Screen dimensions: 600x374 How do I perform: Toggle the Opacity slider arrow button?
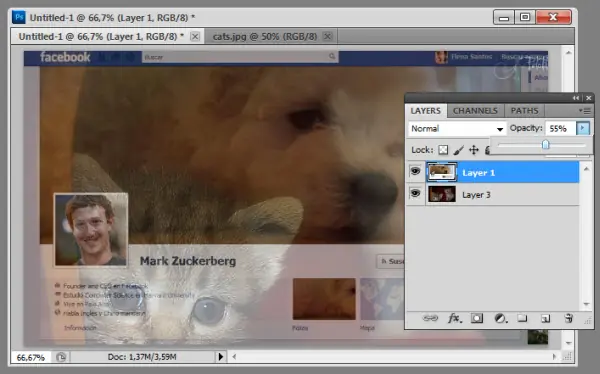click(x=583, y=128)
